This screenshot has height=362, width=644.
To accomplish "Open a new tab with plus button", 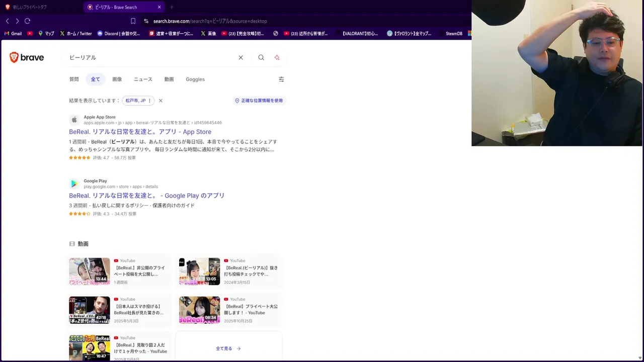I will 172,7.
